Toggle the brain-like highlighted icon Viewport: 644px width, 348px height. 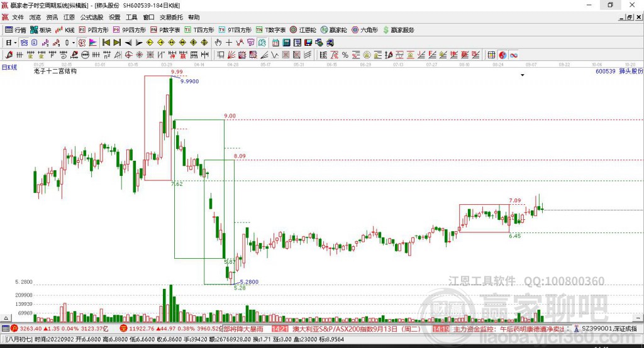point(262,43)
